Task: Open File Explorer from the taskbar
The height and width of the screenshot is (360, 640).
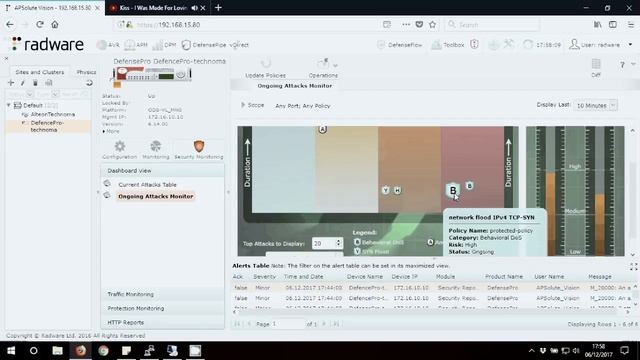Action: (x=57, y=351)
